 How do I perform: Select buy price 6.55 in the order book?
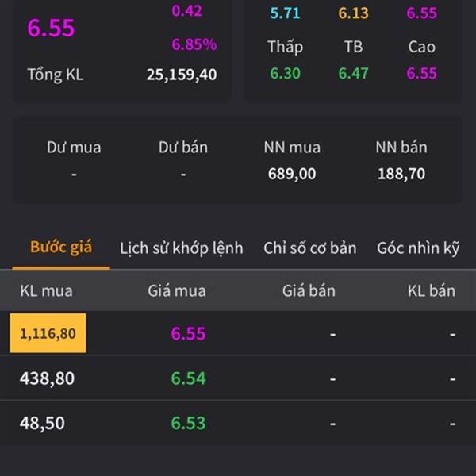[x=189, y=333]
